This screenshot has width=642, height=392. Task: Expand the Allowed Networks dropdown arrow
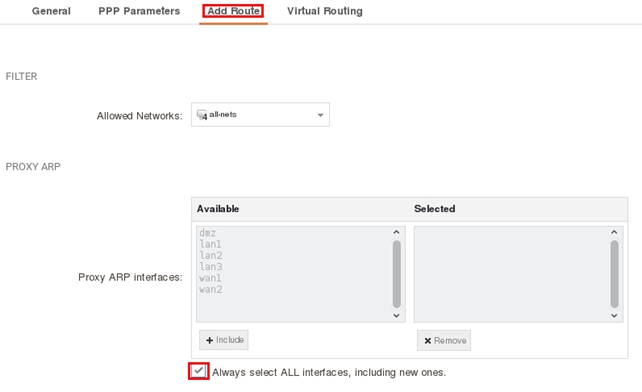pos(321,115)
